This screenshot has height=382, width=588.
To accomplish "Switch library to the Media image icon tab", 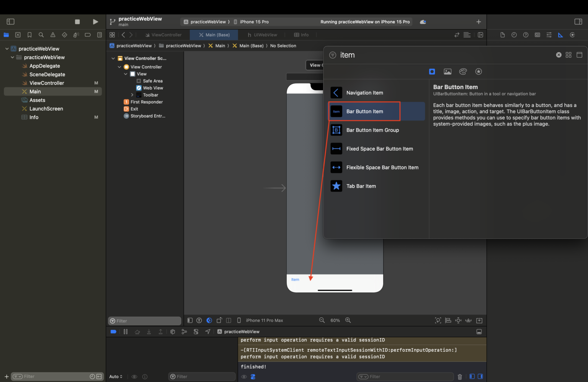I will (x=448, y=71).
